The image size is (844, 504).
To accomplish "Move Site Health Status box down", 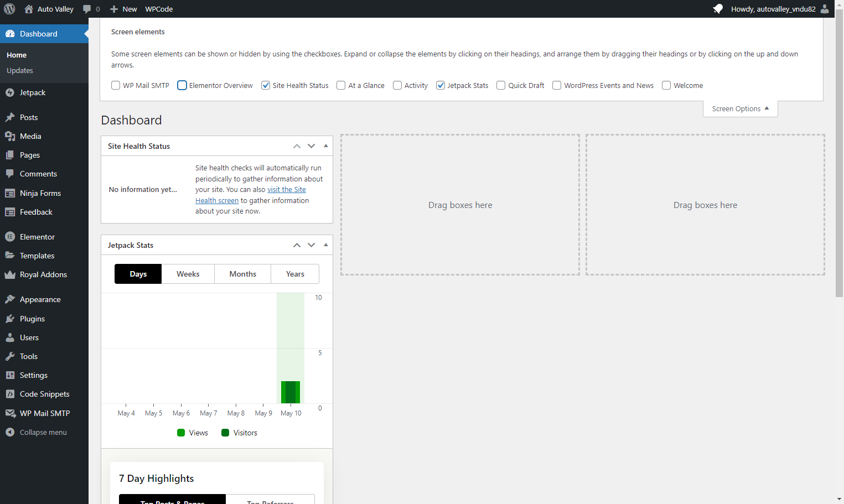I will click(x=312, y=146).
